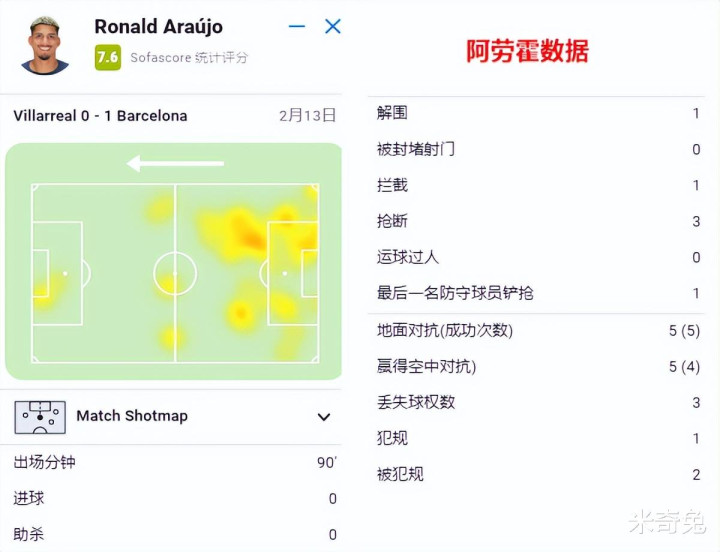Click the attack direction arrow on heatmap
This screenshot has width=720, height=552.
[x=175, y=164]
